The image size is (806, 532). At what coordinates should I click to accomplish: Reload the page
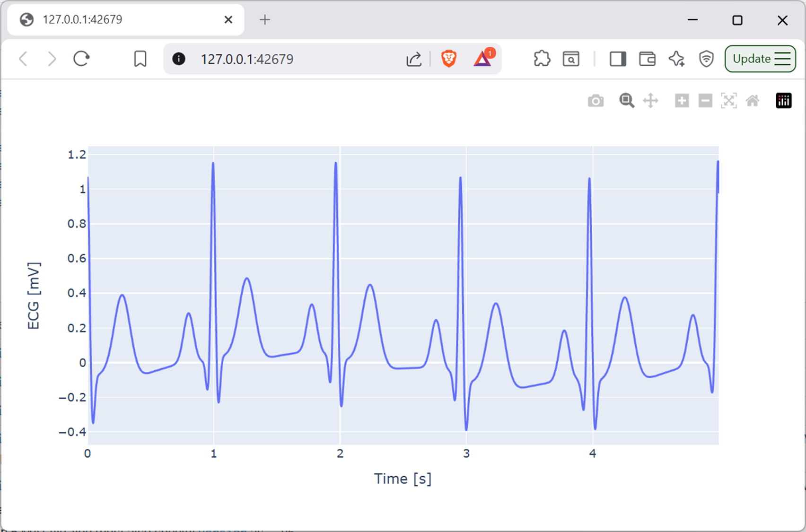(81, 59)
